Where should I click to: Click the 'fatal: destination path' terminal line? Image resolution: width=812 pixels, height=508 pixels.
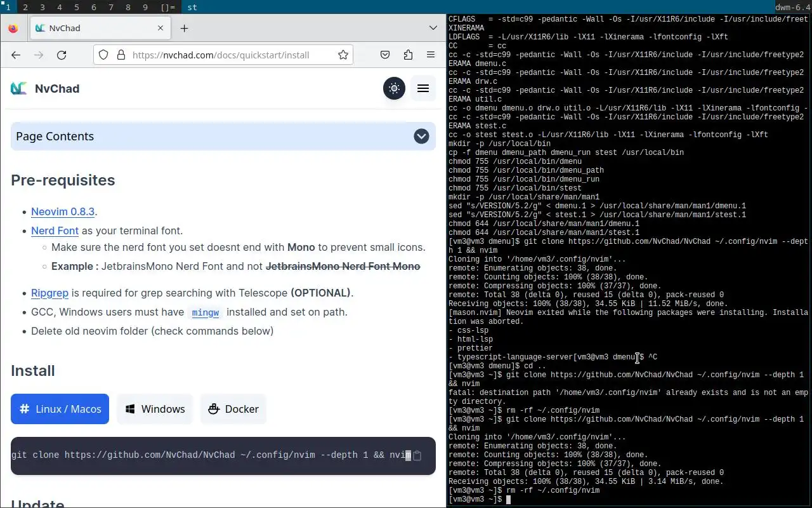pos(628,397)
